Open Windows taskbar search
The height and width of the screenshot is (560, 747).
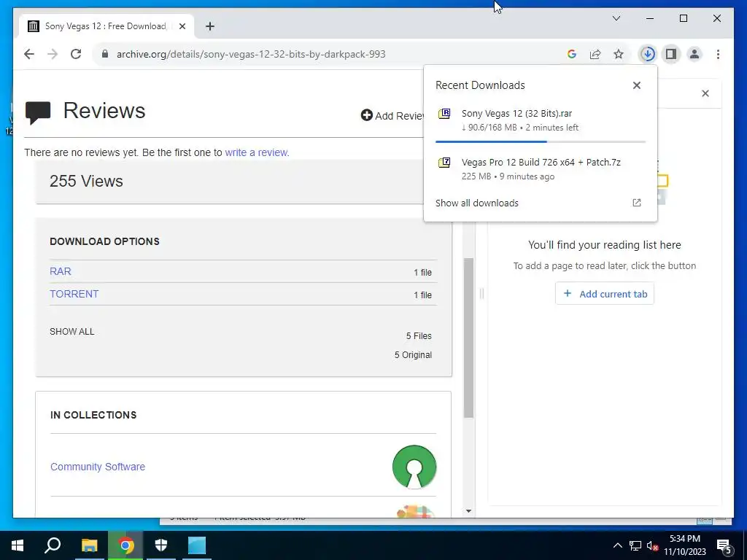click(x=53, y=545)
